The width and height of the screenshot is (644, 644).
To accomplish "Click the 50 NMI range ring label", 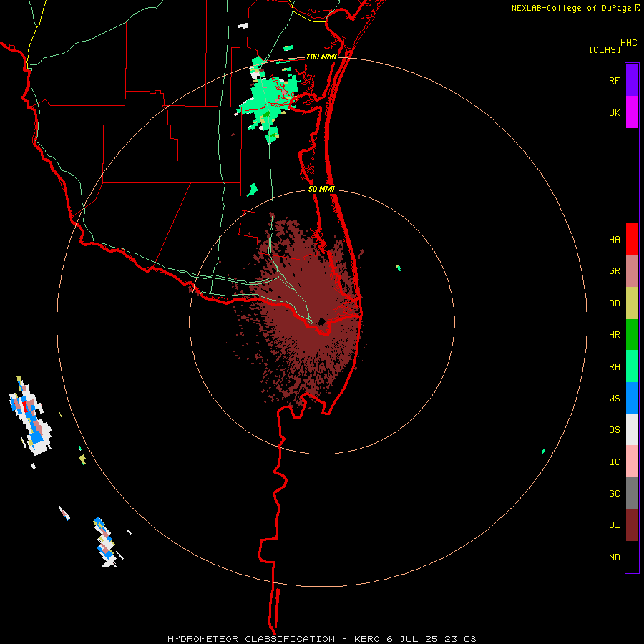I will [x=321, y=189].
